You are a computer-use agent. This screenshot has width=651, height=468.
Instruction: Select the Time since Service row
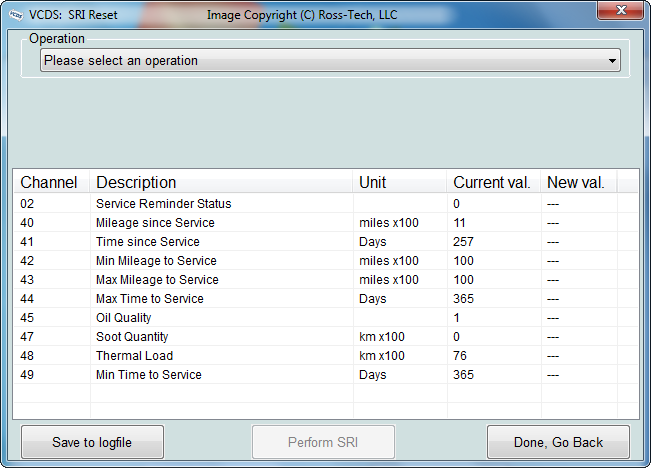(x=147, y=242)
